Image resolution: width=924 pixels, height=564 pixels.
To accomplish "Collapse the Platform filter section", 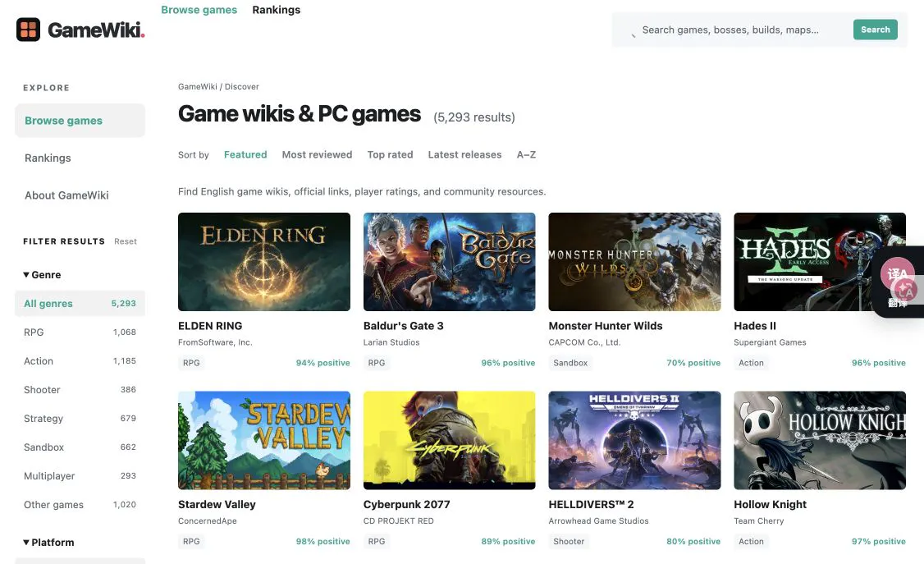I will click(x=48, y=542).
